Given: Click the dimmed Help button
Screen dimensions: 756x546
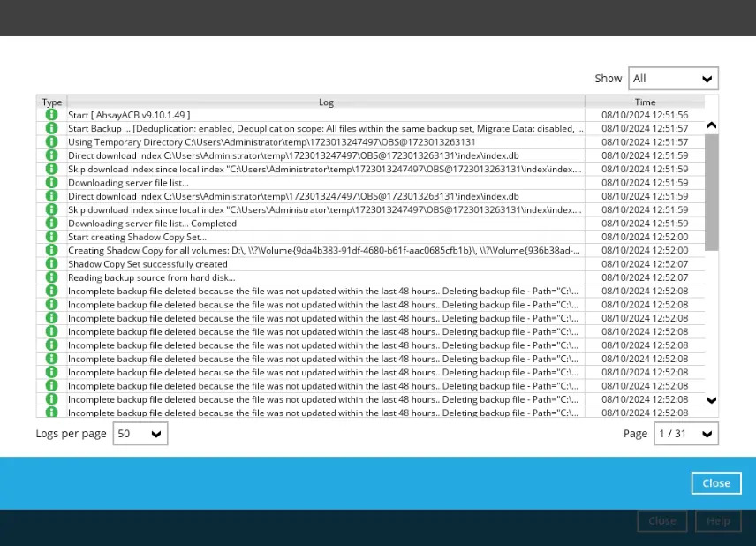Looking at the screenshot, I should (x=717, y=521).
